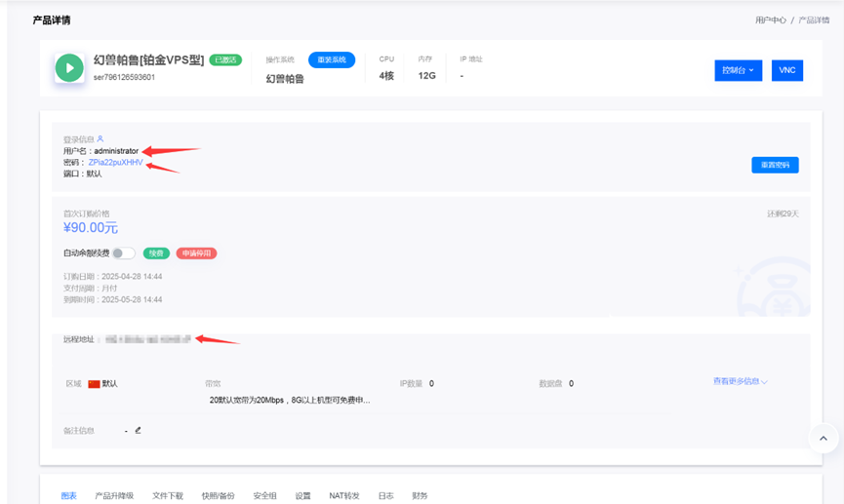Image resolution: width=844 pixels, height=504 pixels.
Task: Click the pencil edit icon for 备注信息
Action: point(138,430)
